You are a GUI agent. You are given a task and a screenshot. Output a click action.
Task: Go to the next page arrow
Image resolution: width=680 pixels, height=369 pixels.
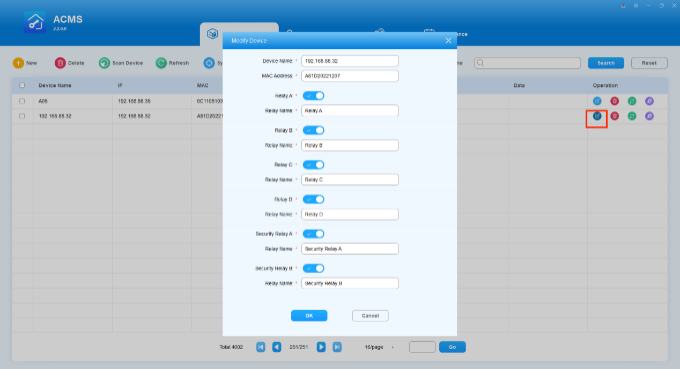(x=321, y=347)
